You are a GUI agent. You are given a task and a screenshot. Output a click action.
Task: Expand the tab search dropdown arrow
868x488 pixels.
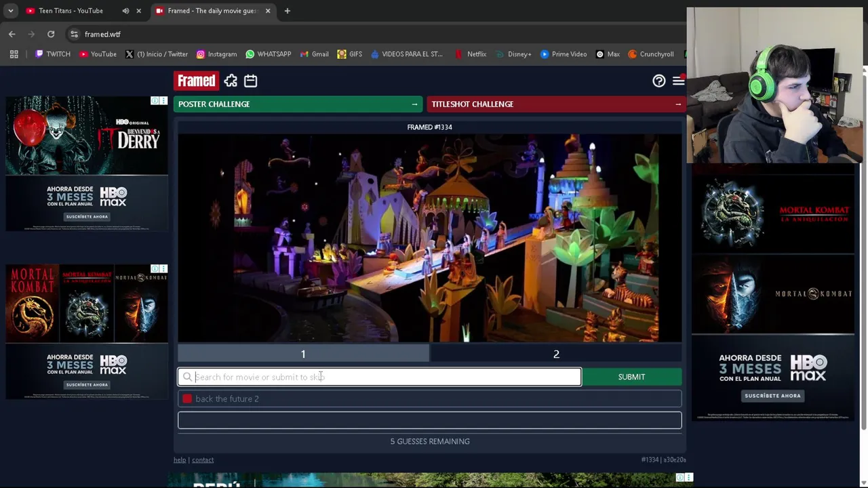point(10,11)
